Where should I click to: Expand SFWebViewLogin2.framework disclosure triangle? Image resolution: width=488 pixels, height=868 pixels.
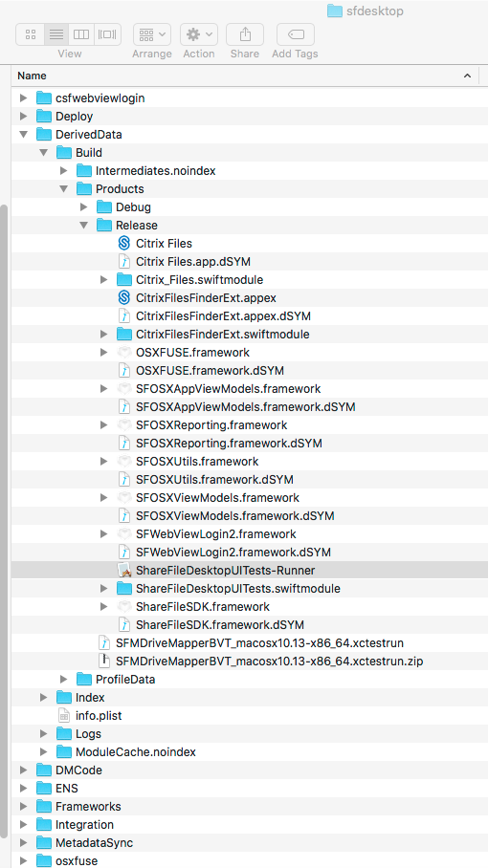pyautogui.click(x=103, y=534)
